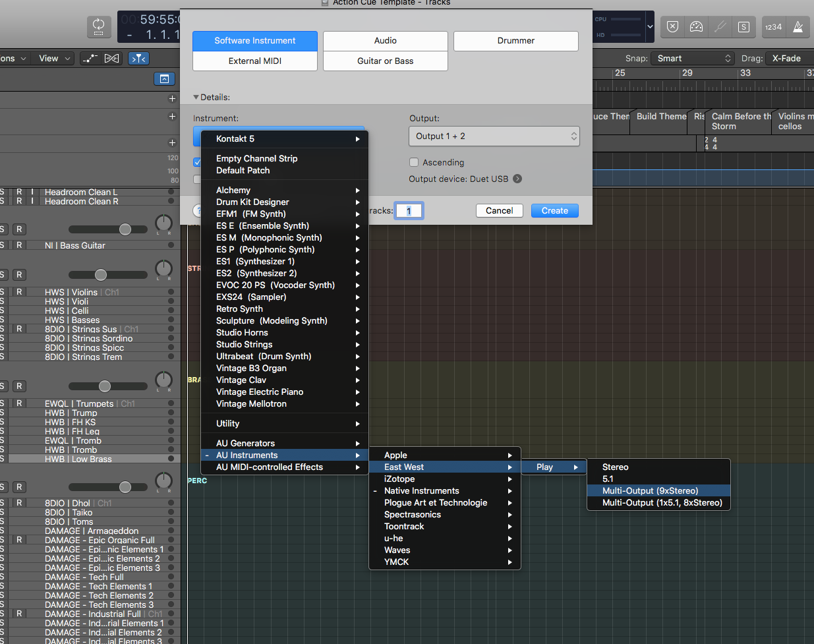Click the volume slider just above HWS | Violins
Screen dimensions: 814x644
click(108, 275)
